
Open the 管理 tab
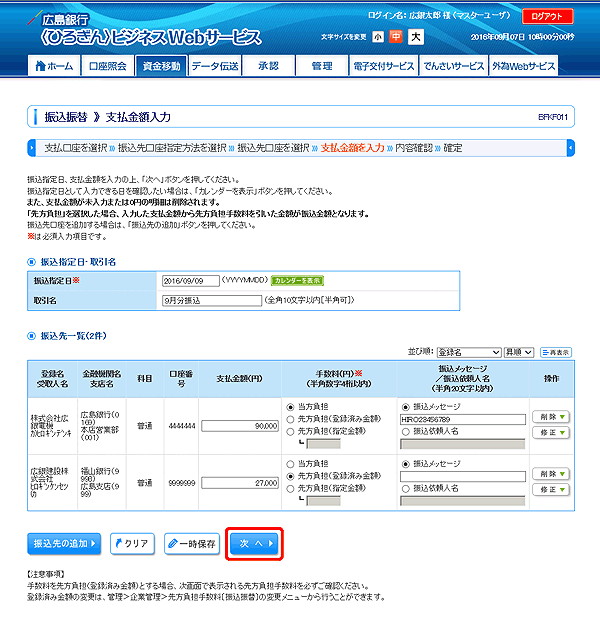pos(322,65)
